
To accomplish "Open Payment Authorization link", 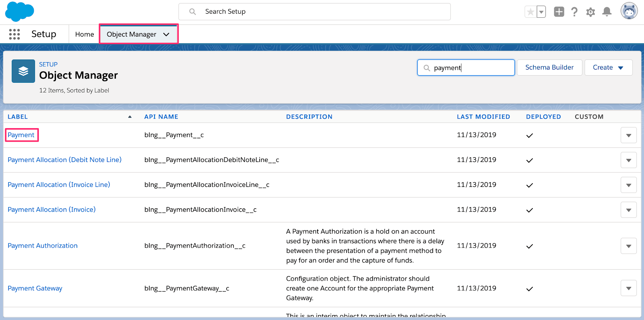I will tap(43, 246).
